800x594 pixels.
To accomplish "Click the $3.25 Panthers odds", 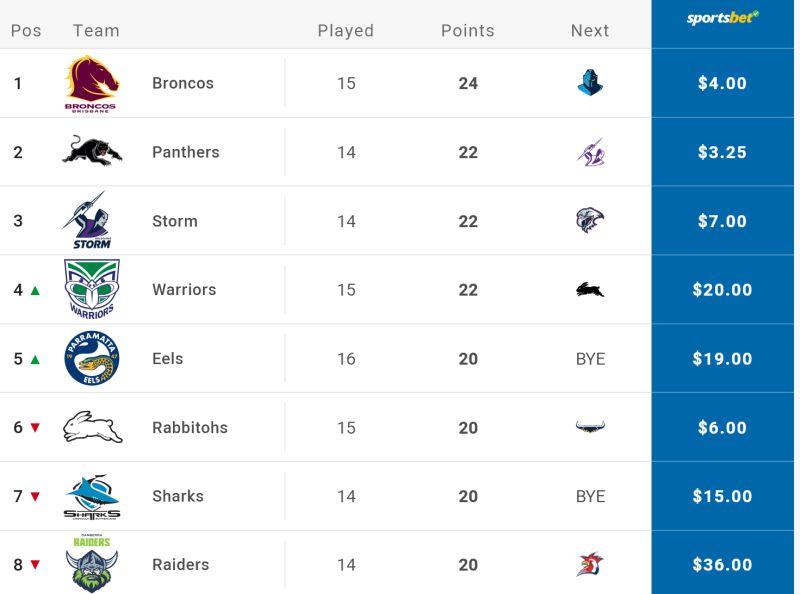I will (722, 152).
